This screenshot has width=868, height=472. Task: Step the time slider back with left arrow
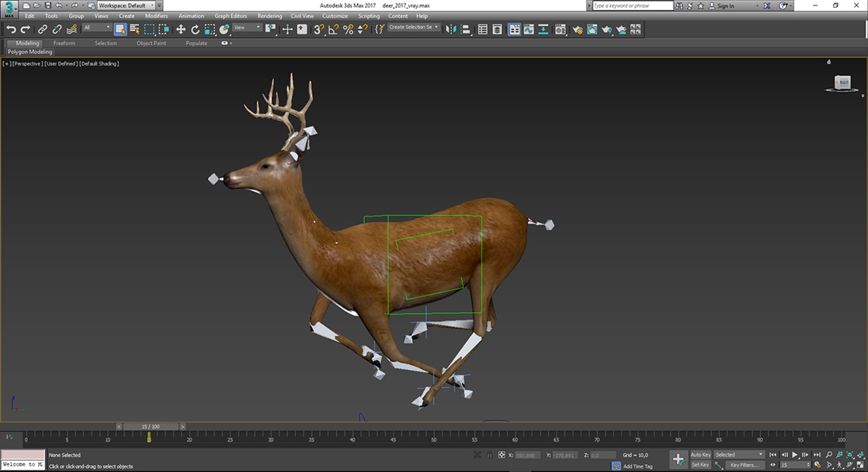[x=119, y=427]
